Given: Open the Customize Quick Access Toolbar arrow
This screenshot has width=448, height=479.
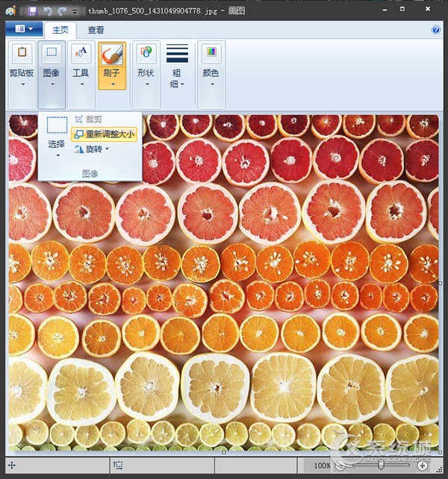Looking at the screenshot, I should (75, 12).
